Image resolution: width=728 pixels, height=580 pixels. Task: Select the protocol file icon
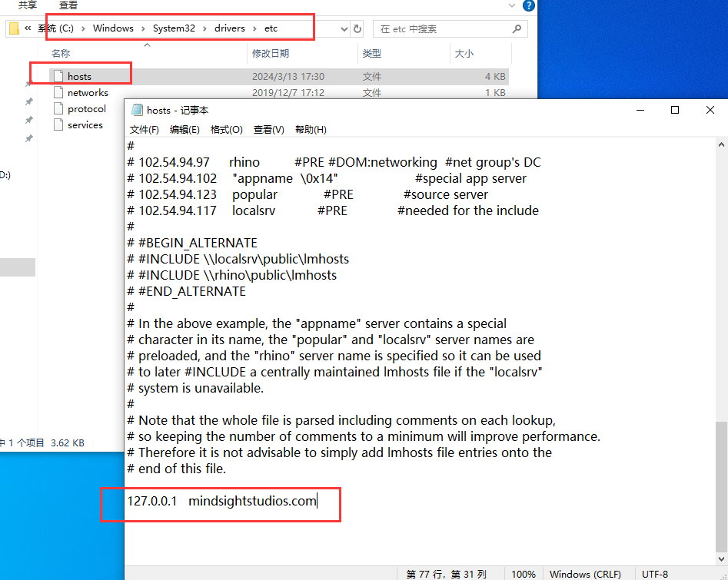pyautogui.click(x=58, y=108)
